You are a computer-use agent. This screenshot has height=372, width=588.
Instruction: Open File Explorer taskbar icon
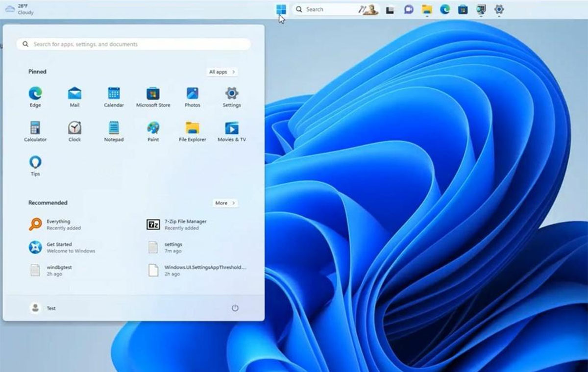coord(427,9)
